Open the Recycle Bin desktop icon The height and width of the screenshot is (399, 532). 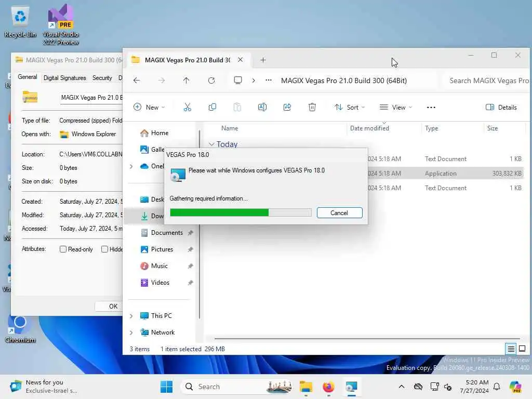tap(20, 21)
